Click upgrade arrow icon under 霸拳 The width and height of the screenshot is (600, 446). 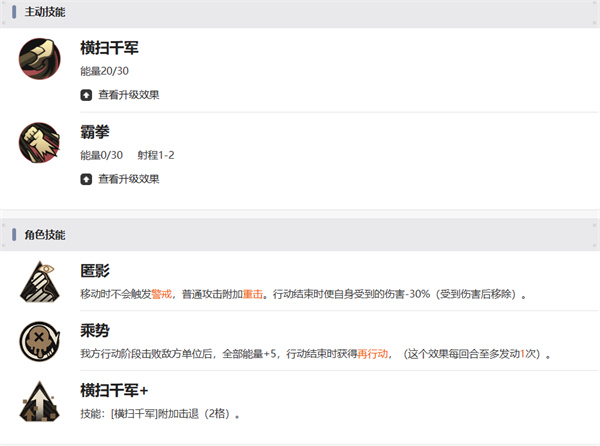click(86, 179)
